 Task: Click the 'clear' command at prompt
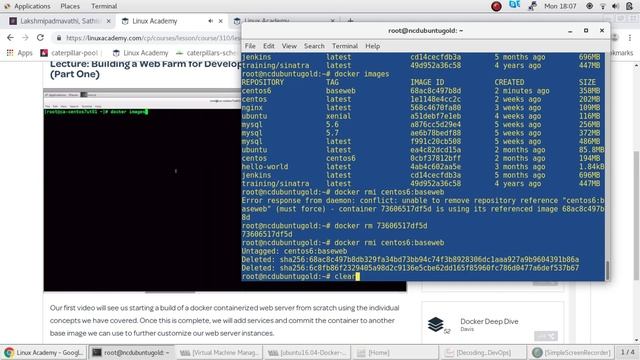[345, 277]
